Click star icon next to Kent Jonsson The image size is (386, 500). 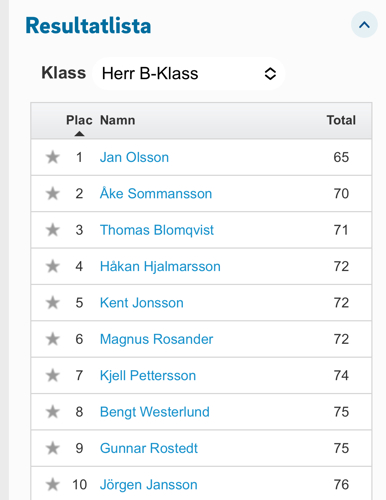click(x=53, y=302)
